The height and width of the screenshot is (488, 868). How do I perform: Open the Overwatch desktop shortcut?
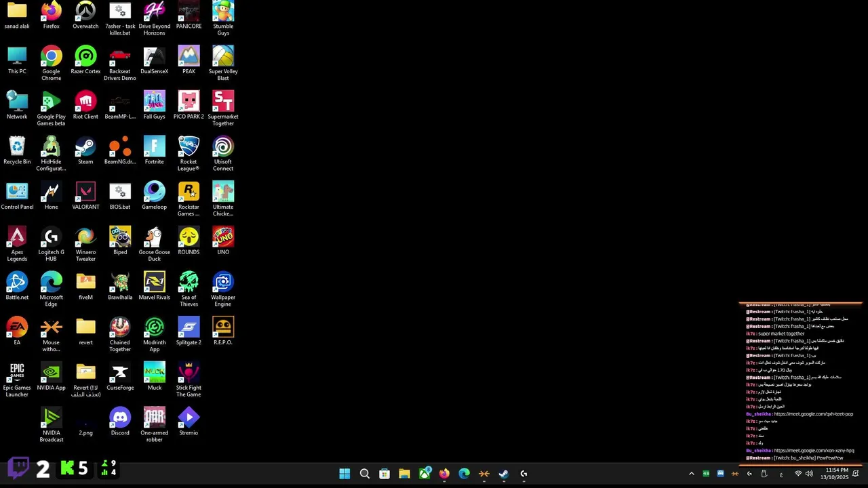[85, 16]
